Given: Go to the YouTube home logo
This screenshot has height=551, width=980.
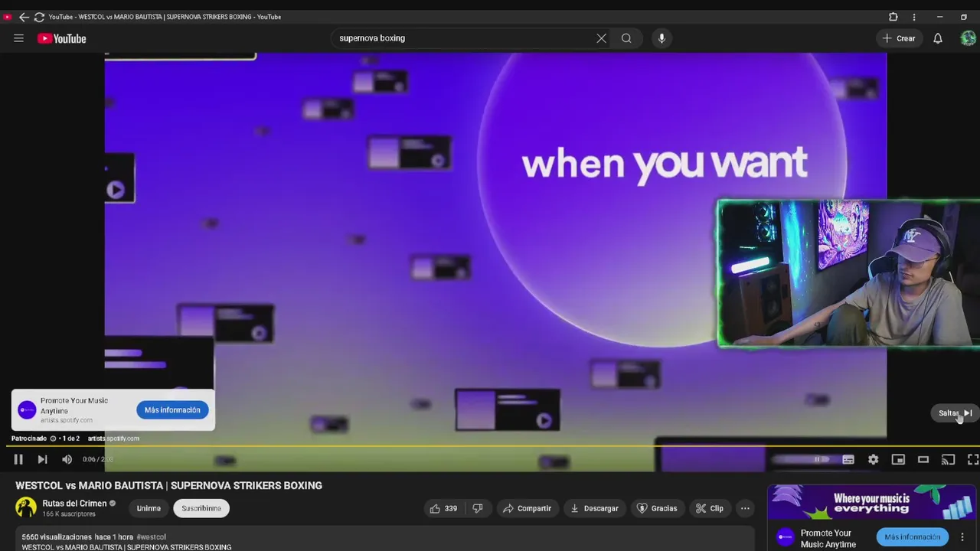Looking at the screenshot, I should point(62,38).
